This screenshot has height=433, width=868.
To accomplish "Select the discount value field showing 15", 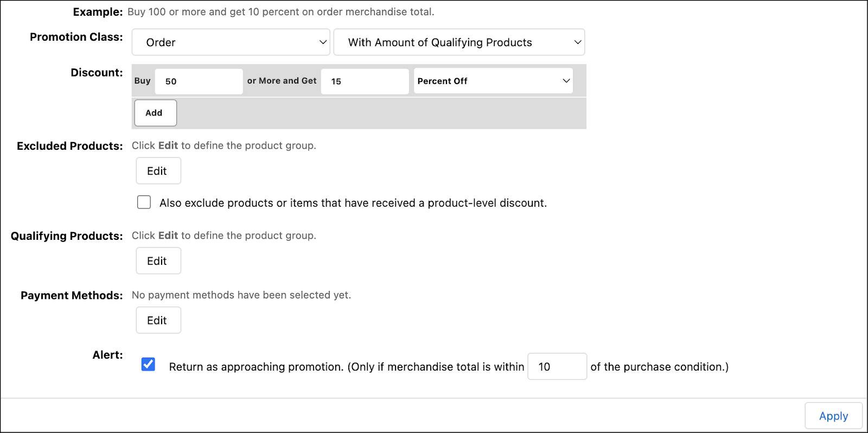I will [365, 81].
